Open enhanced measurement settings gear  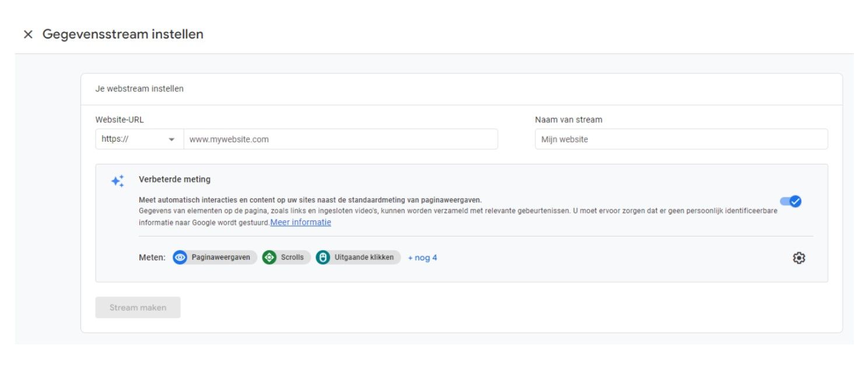coord(799,258)
